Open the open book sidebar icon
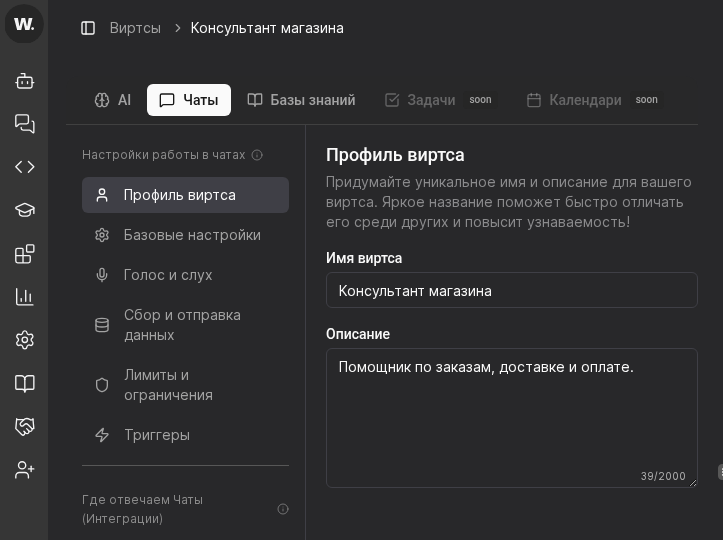This screenshot has height=540, width=723. (x=24, y=383)
